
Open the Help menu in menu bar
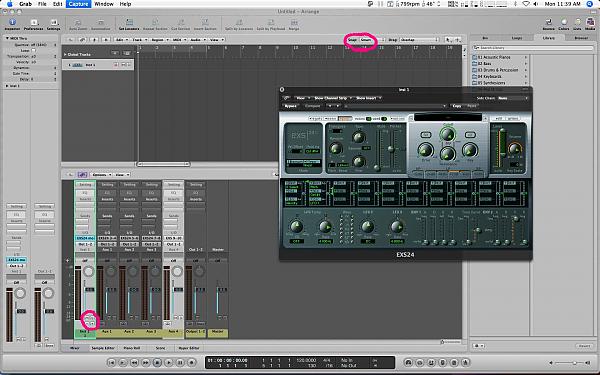[x=125, y=4]
